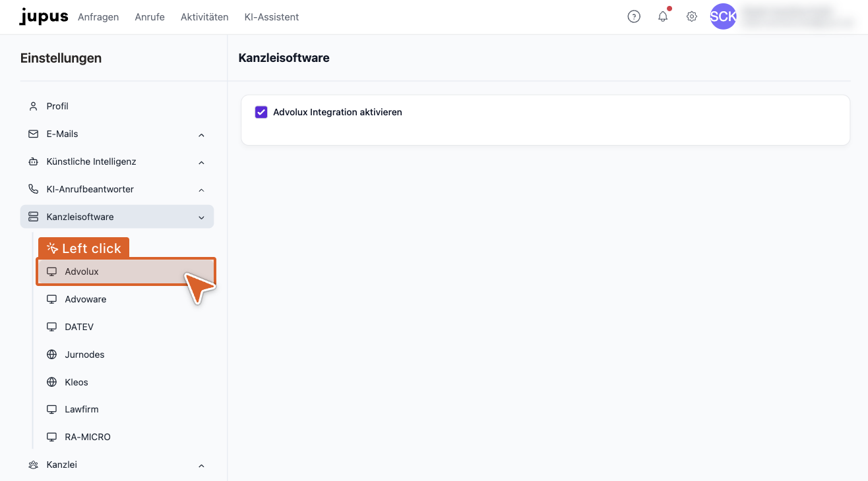Open the Anrufe menu

[x=150, y=17]
